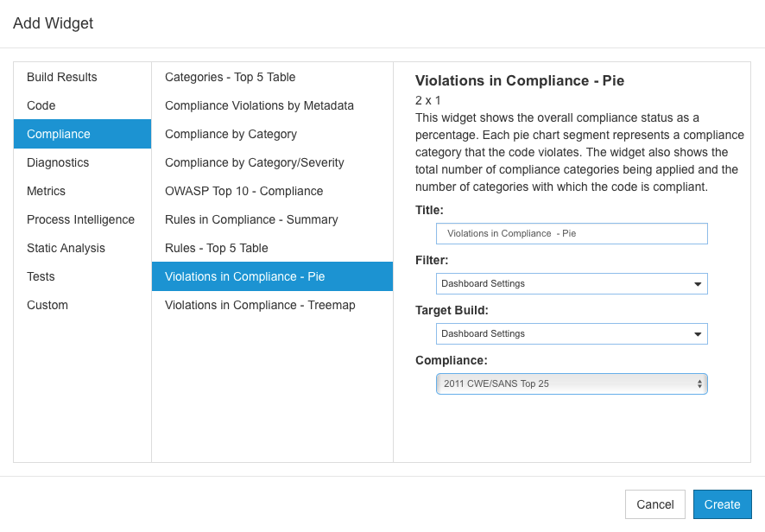Select Process Intelligence category
The width and height of the screenshot is (765, 532).
[82, 219]
